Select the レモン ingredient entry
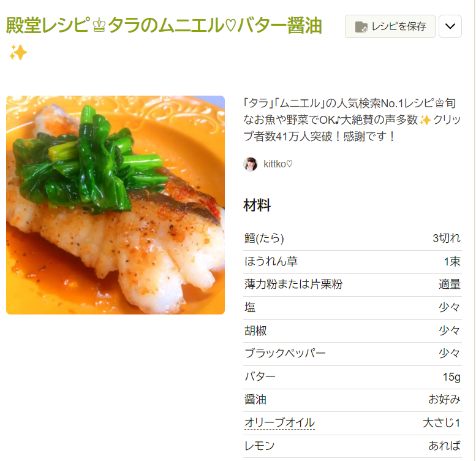Viewport: 476px width, 461px height. pos(352,446)
